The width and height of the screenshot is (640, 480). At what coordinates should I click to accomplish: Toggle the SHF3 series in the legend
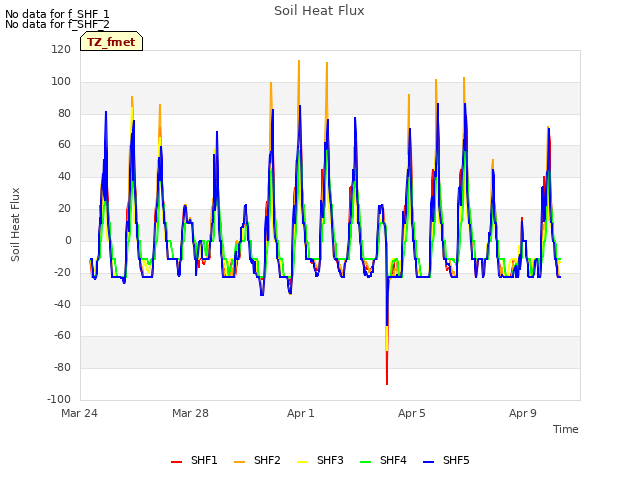pyautogui.click(x=320, y=460)
